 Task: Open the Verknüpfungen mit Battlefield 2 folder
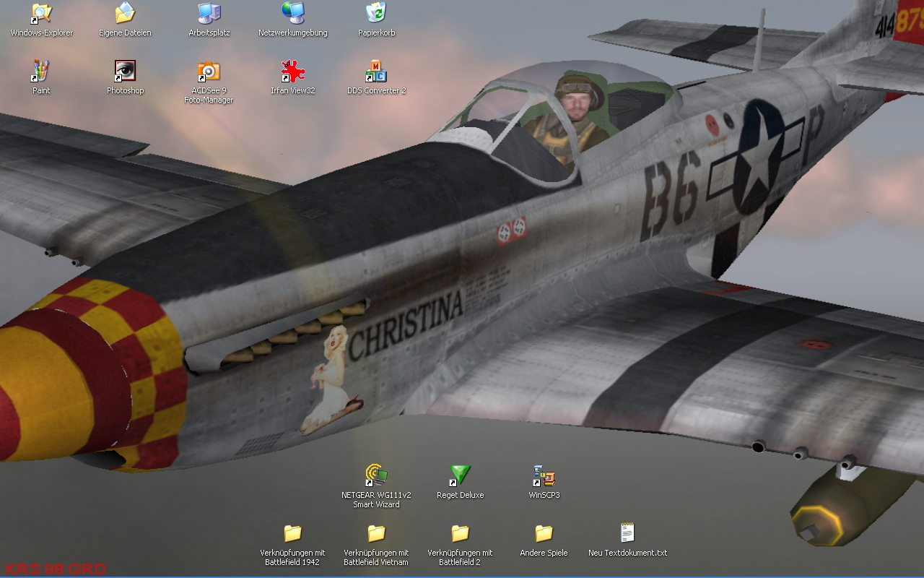(x=460, y=533)
